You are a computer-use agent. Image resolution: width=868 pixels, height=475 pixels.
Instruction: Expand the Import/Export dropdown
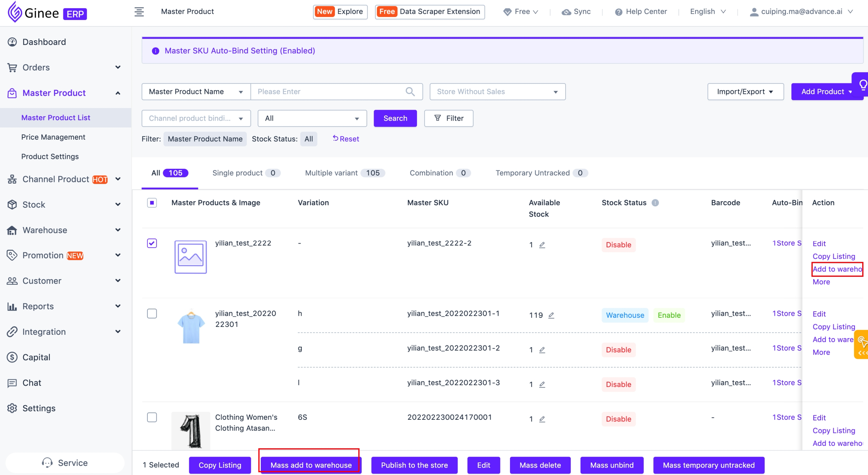(x=745, y=91)
